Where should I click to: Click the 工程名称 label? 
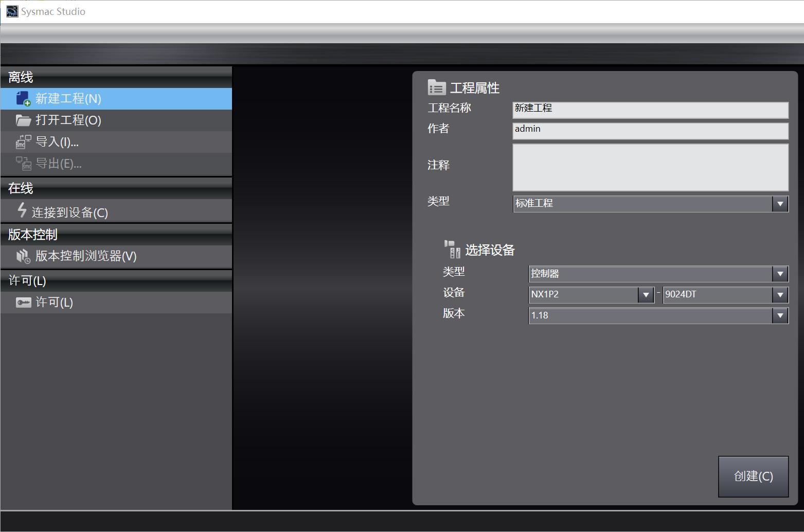tap(449, 108)
